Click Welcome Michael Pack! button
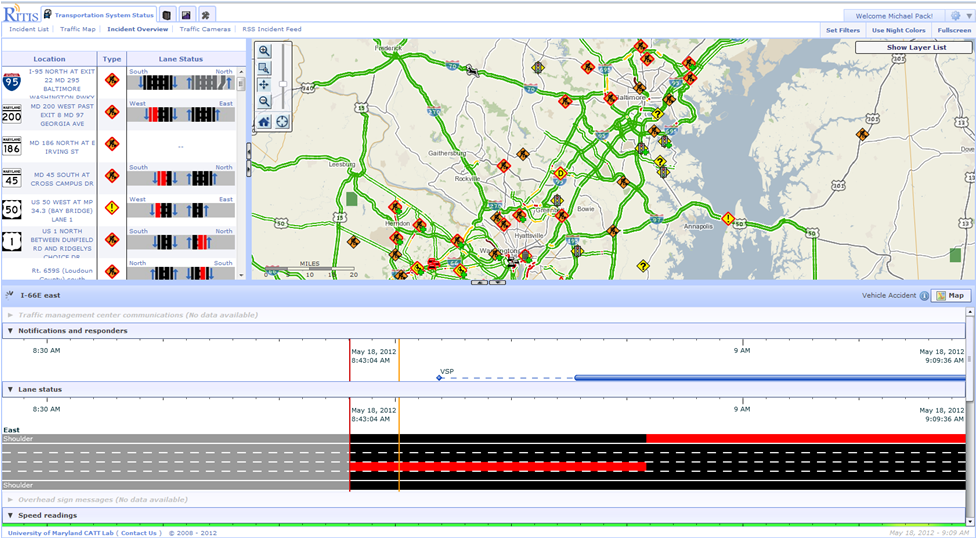 (894, 16)
